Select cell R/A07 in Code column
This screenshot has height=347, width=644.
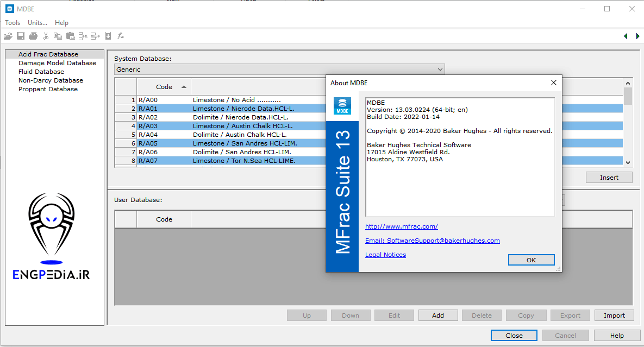coord(164,161)
